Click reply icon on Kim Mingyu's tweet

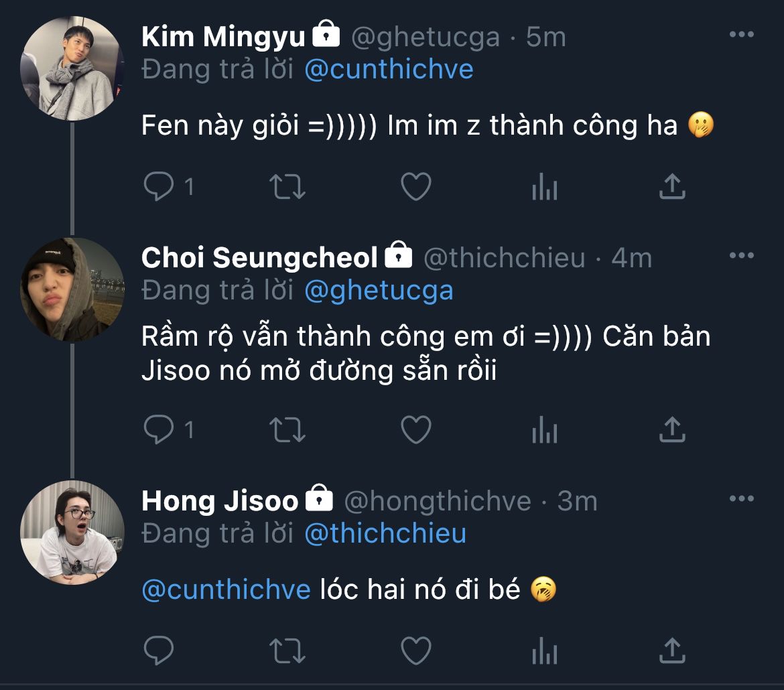[x=159, y=188]
